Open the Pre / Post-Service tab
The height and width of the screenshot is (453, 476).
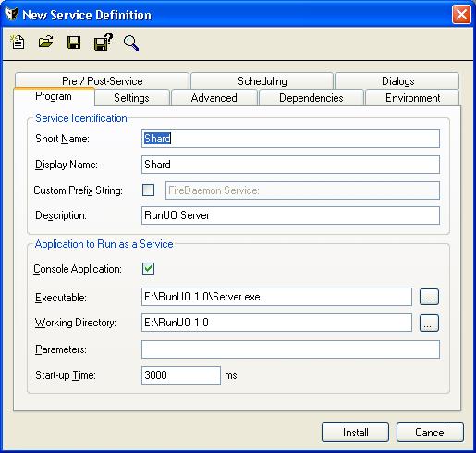102,81
